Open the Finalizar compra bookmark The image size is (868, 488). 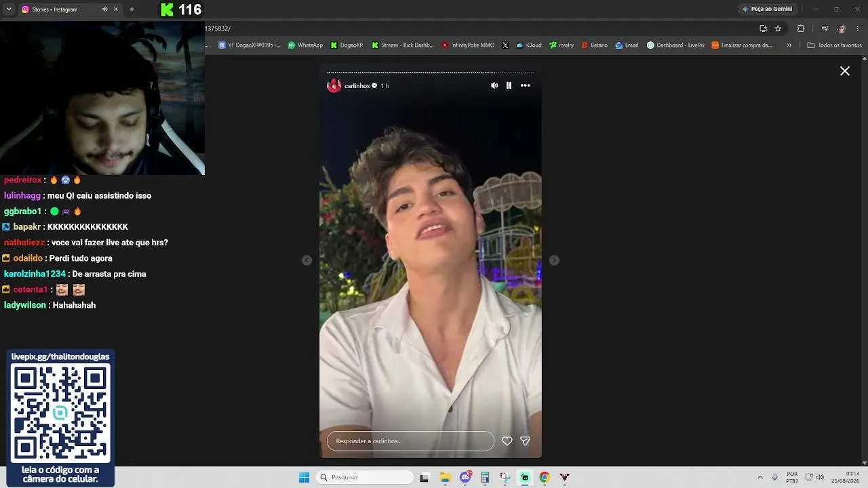[742, 45]
